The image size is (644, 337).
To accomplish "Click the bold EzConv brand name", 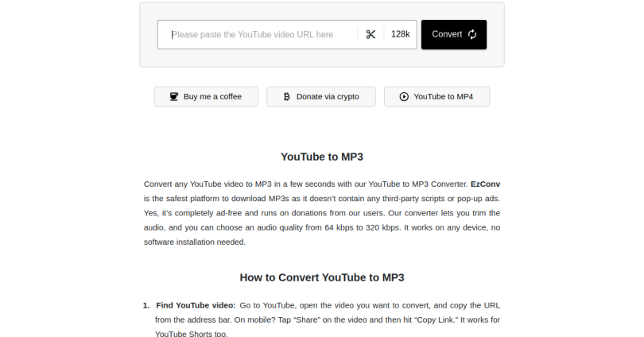I will tap(485, 184).
